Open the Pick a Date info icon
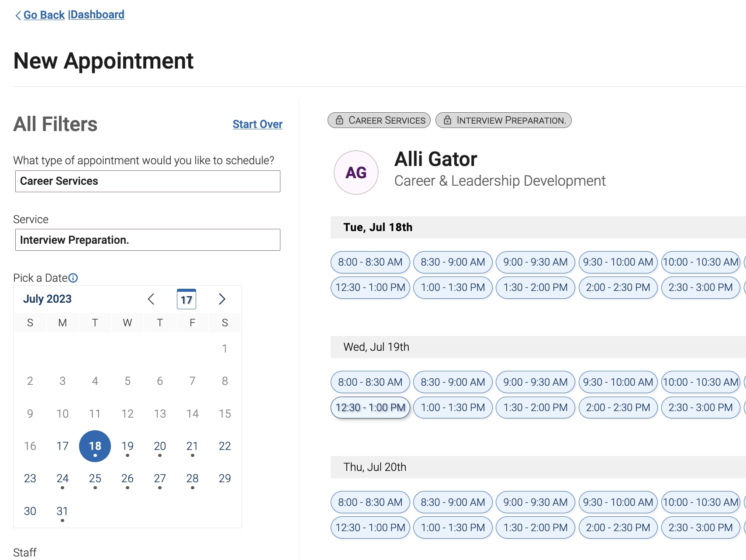 click(x=73, y=278)
